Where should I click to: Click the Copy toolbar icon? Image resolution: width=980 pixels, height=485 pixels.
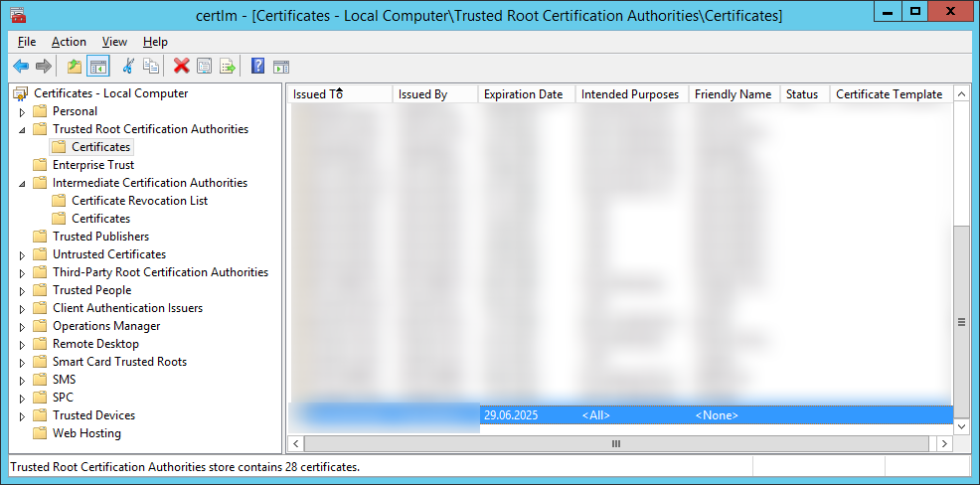coord(151,67)
